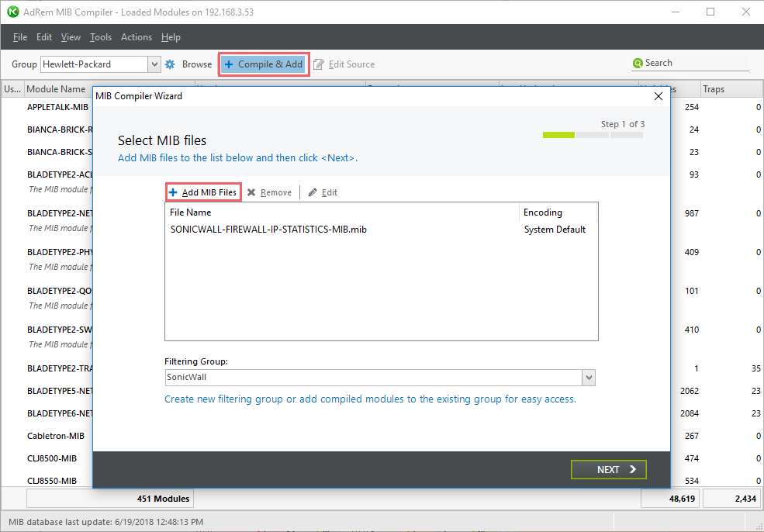
Task: Click the Step 1 of 3 progress bar
Action: (x=593, y=135)
